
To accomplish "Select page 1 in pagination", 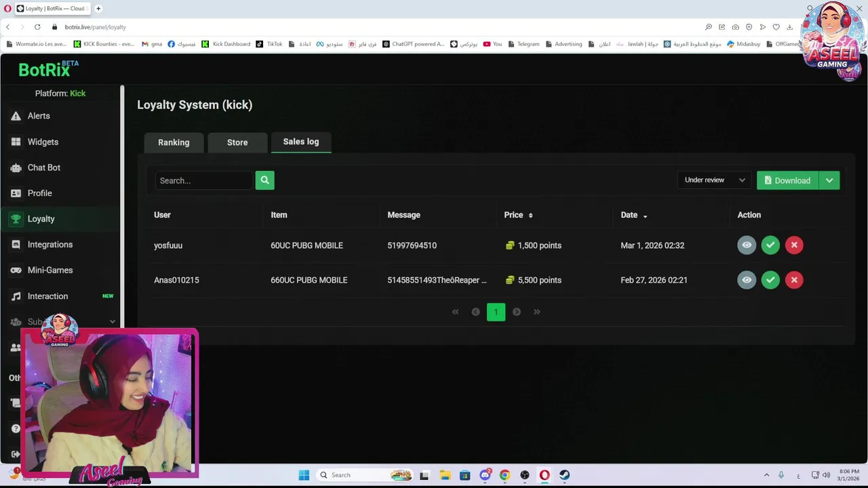I will coord(496,312).
